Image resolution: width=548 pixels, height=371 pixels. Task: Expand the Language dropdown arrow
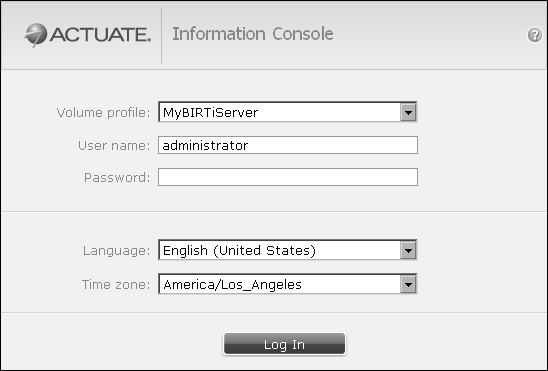(408, 250)
